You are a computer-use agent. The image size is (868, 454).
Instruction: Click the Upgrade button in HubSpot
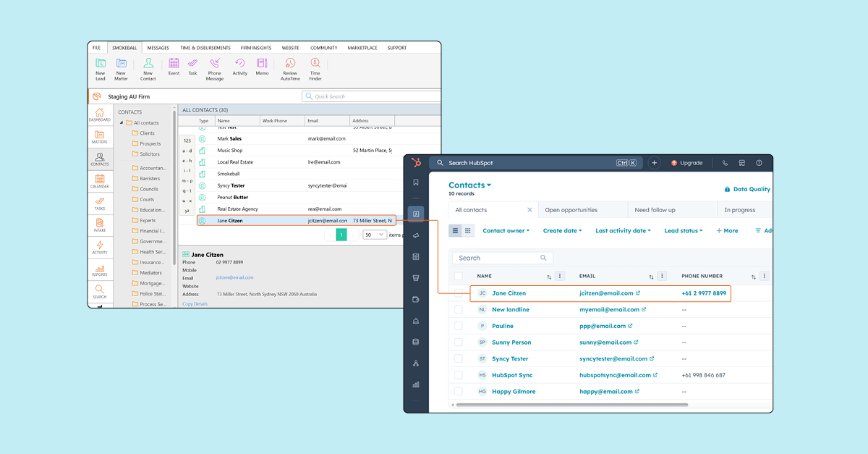click(686, 163)
